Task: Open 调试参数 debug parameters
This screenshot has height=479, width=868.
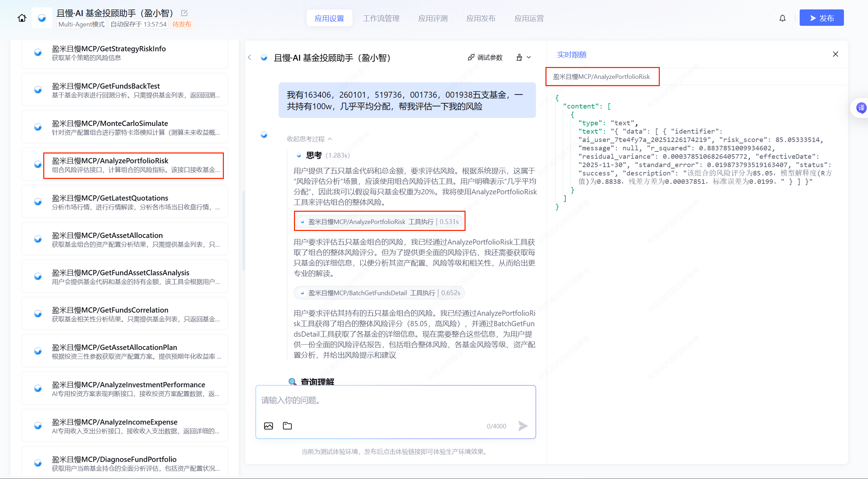Action: point(485,58)
